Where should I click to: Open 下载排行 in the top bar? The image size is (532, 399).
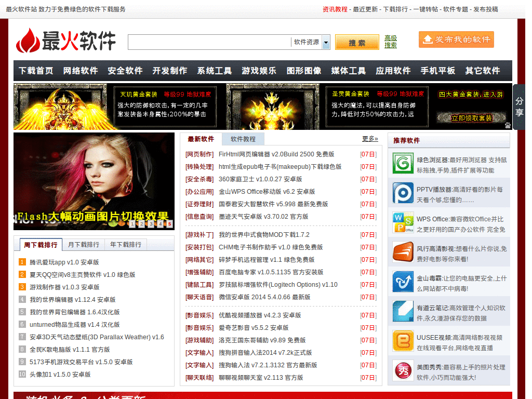[395, 9]
